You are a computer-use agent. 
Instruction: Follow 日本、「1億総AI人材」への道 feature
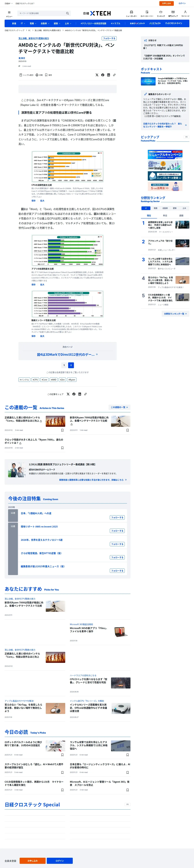[117, 518]
